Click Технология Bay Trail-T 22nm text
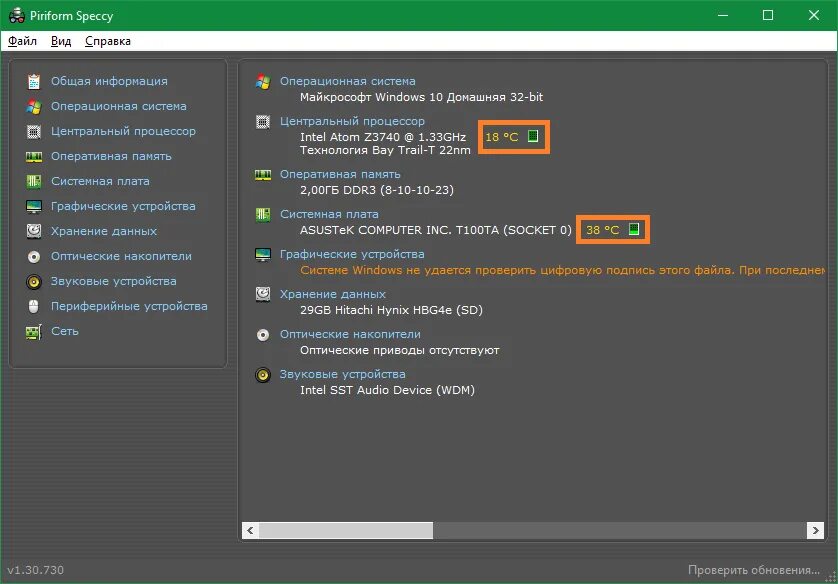This screenshot has height=584, width=838. click(x=385, y=150)
